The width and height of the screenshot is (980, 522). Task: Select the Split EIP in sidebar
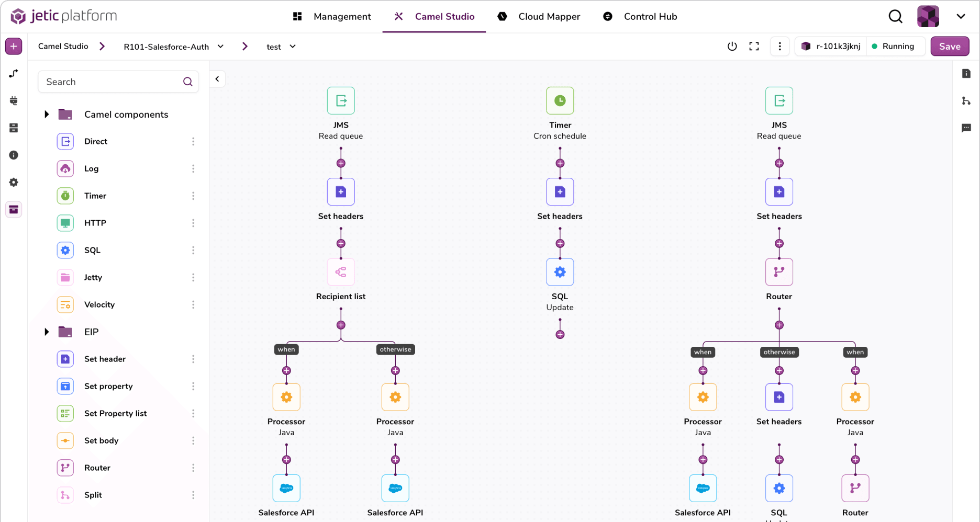pyautogui.click(x=93, y=495)
